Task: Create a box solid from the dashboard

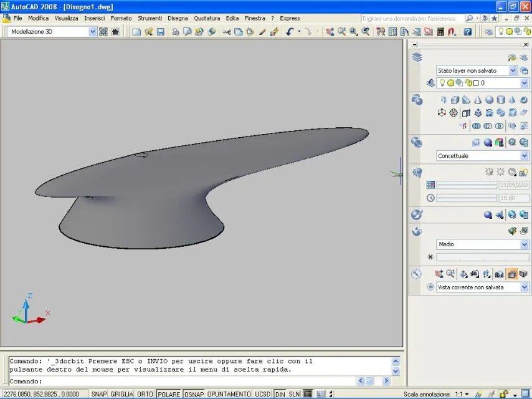Action: click(455, 100)
